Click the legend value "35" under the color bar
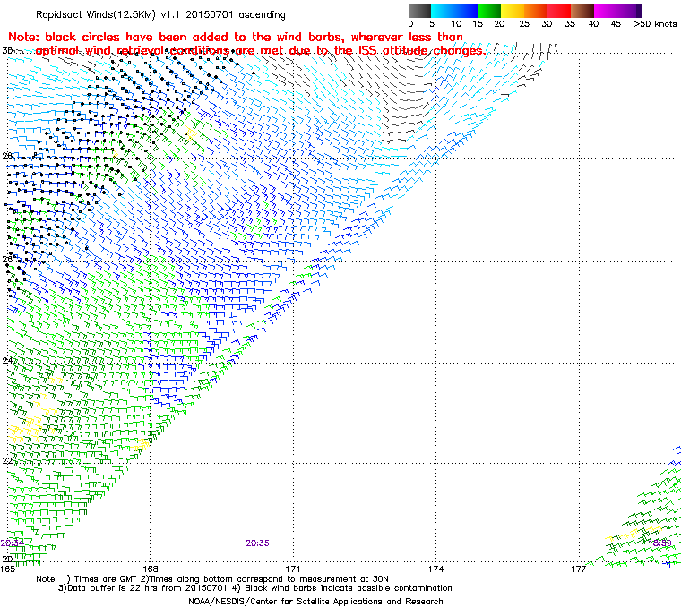 tap(570, 24)
